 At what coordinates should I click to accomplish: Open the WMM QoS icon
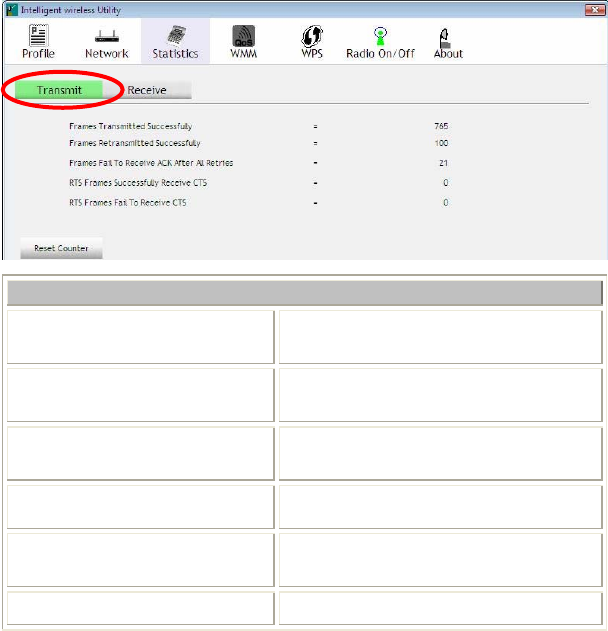click(243, 36)
